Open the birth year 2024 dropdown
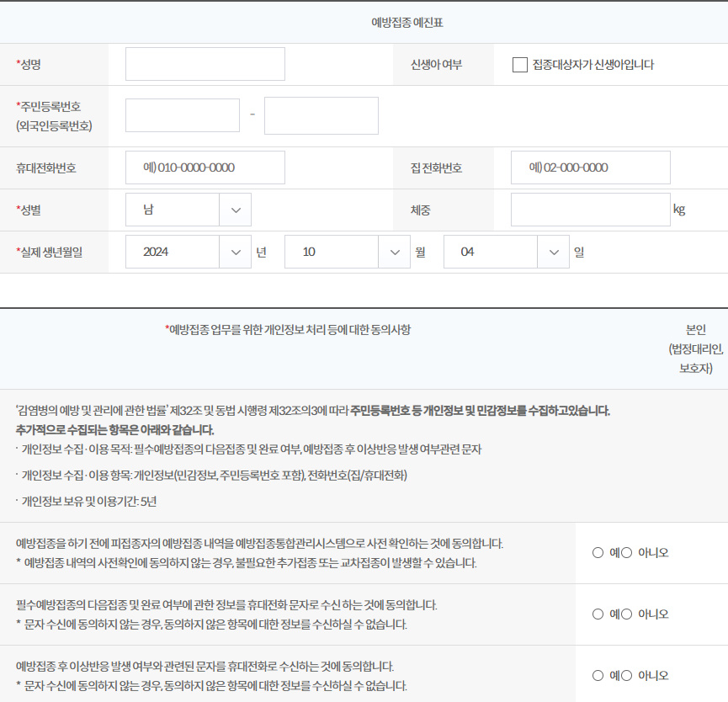 pos(189,252)
